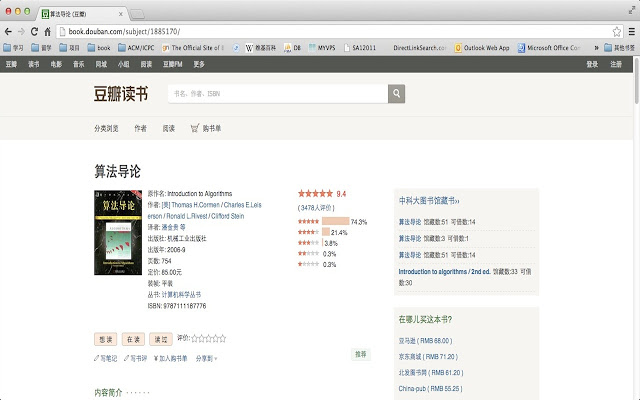This screenshot has width=640, height=400.
Task: Open the 中科大图书馆藏书 heading link
Action: tap(429, 200)
